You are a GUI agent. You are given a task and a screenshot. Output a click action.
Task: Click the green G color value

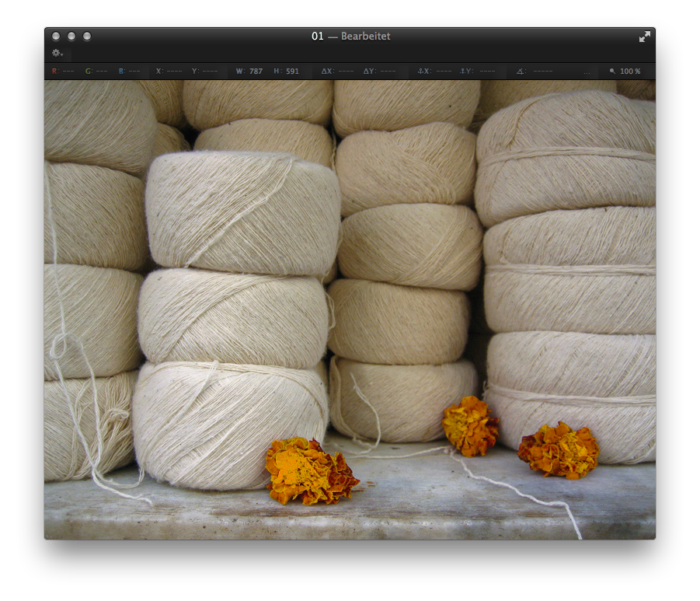click(x=96, y=72)
